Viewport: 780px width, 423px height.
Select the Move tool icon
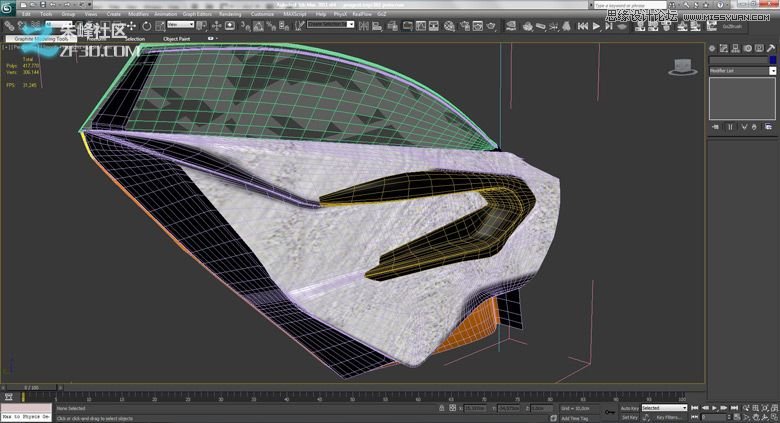point(133,26)
